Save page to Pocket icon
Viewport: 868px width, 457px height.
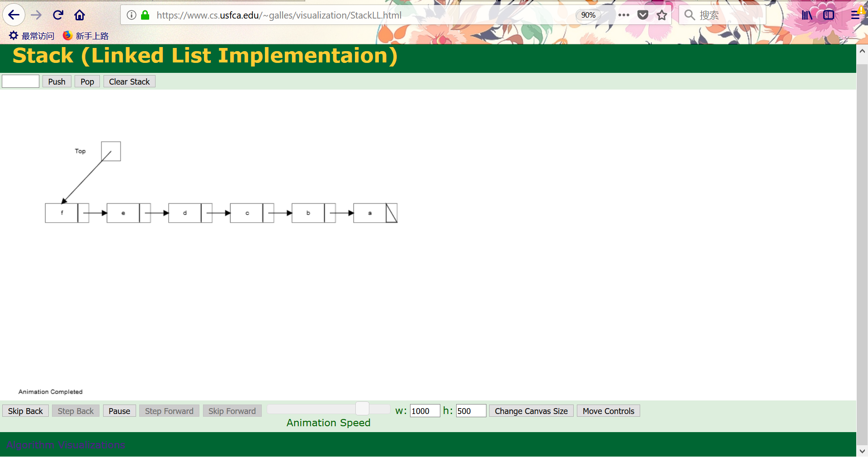642,15
